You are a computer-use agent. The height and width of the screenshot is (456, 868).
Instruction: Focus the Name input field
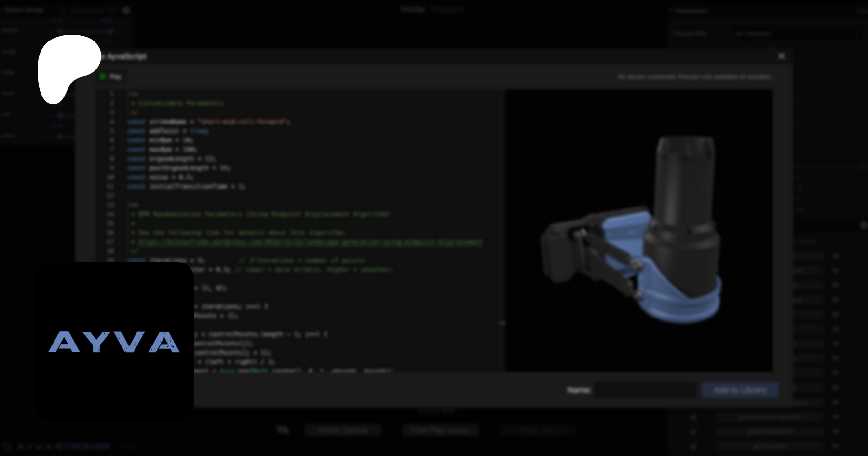coord(645,390)
